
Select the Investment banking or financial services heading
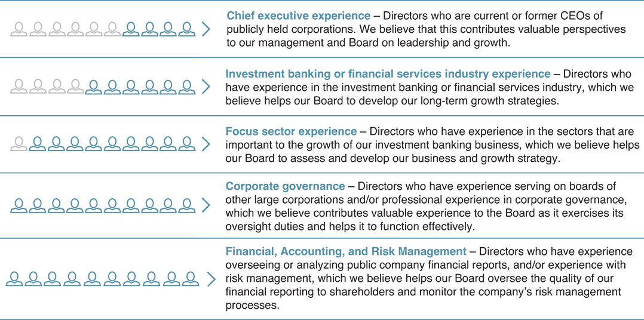coord(388,74)
